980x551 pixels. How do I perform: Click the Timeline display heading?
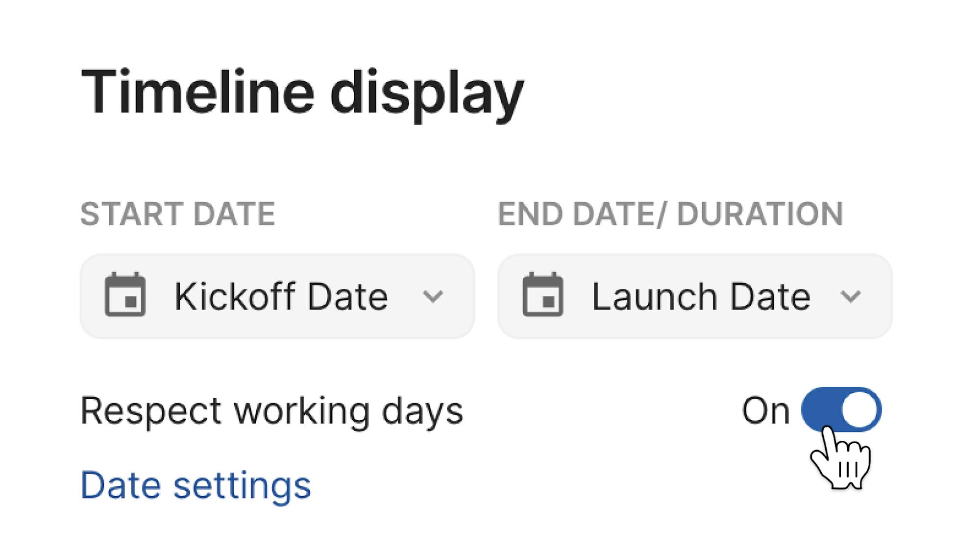[x=302, y=93]
